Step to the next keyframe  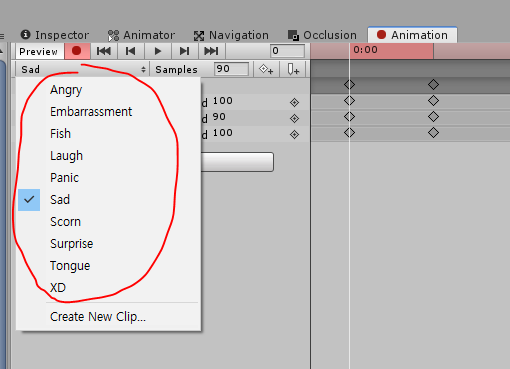(185, 51)
